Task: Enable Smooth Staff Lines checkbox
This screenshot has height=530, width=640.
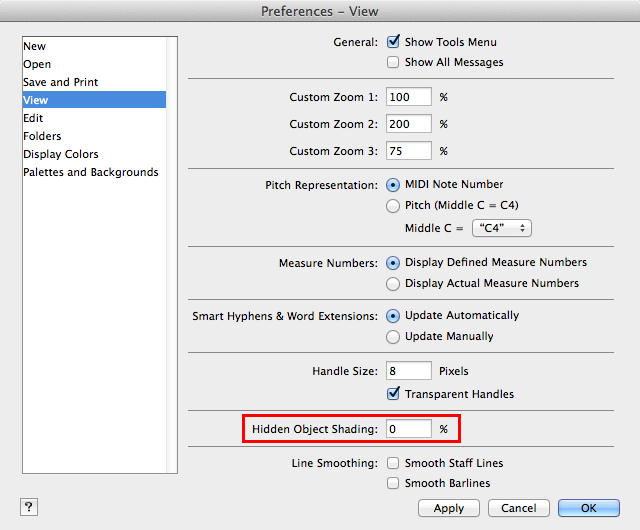Action: click(393, 463)
